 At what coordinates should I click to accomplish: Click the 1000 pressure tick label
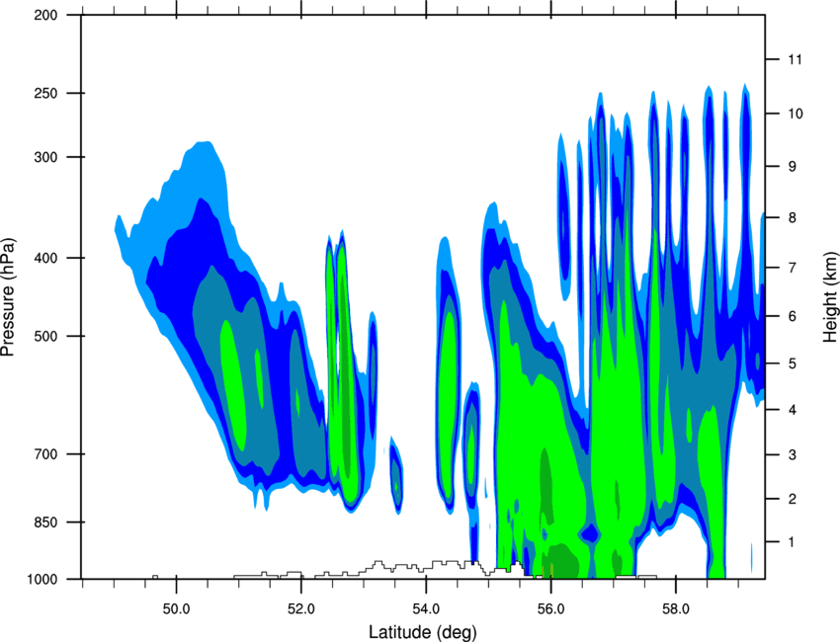click(x=42, y=580)
